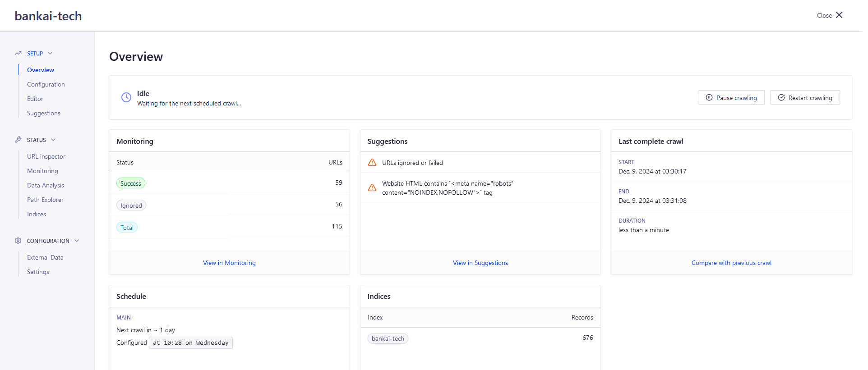Collapse the STATUS section chevron

pos(53,140)
